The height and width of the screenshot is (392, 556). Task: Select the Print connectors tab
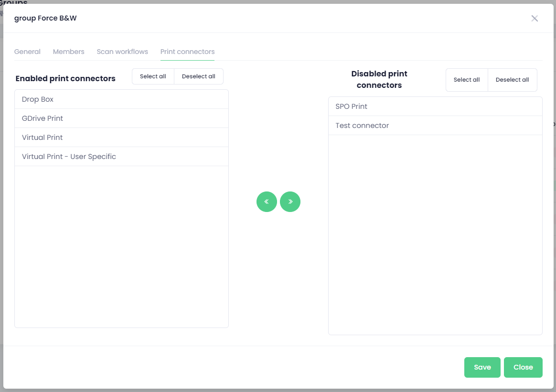pos(187,52)
